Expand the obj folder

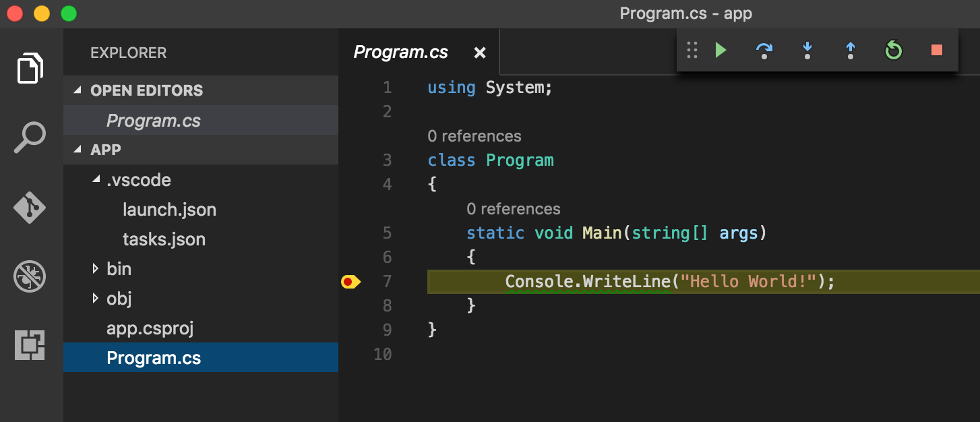tap(96, 299)
